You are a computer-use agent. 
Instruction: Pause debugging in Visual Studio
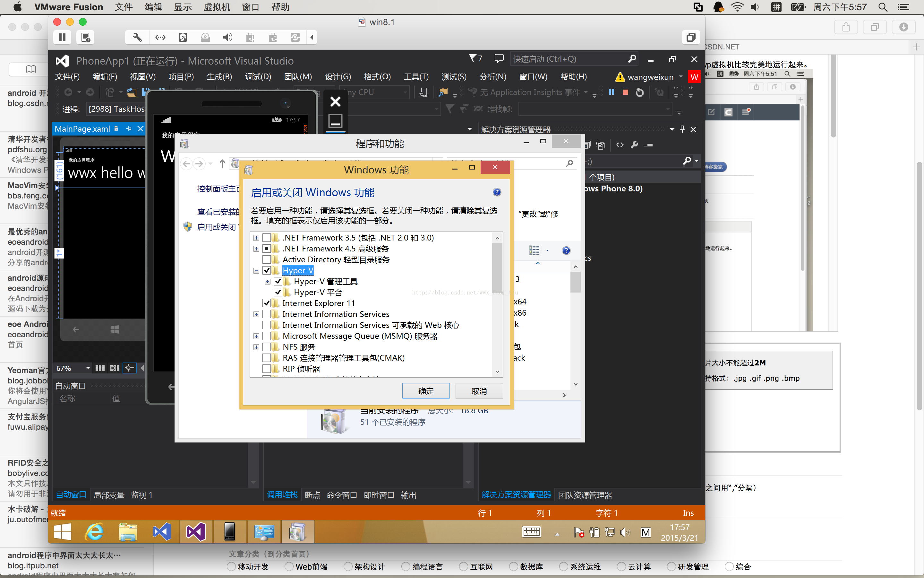611,92
